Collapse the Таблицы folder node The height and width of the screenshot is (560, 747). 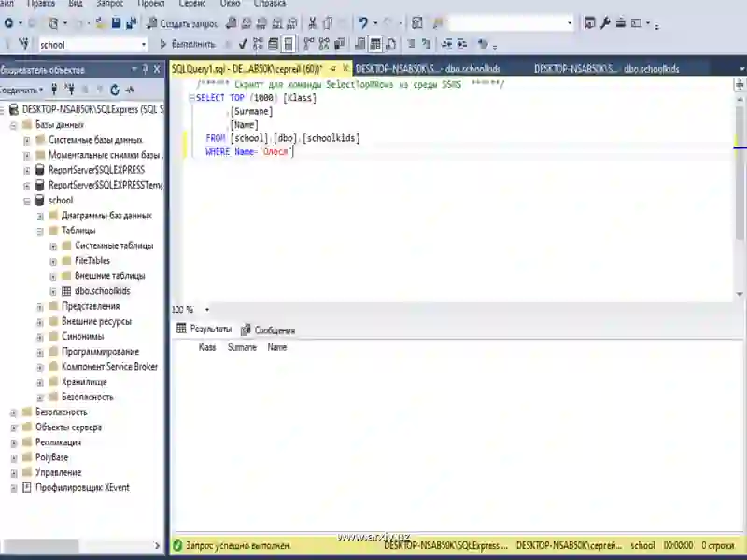coord(40,231)
